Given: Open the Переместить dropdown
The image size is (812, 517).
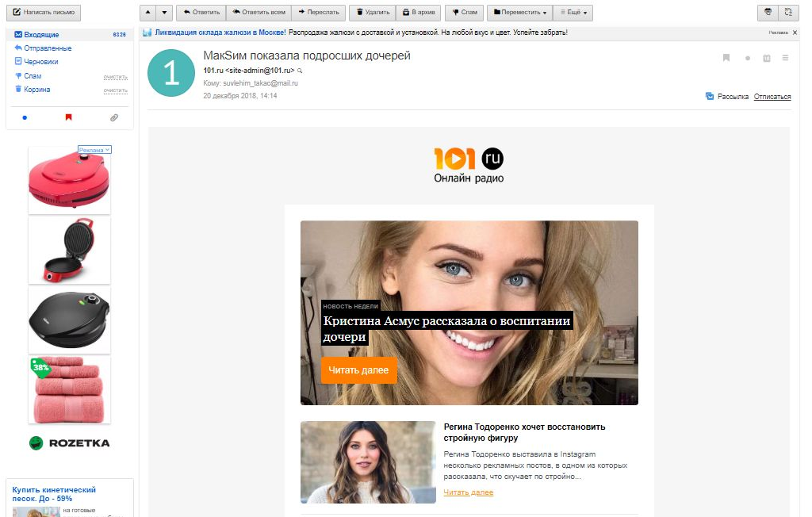Looking at the screenshot, I should click(x=521, y=12).
